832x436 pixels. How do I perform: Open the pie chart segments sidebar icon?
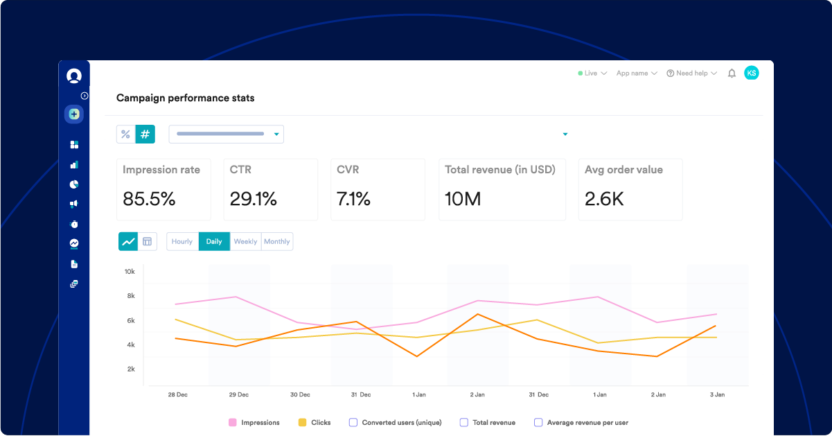click(x=74, y=185)
